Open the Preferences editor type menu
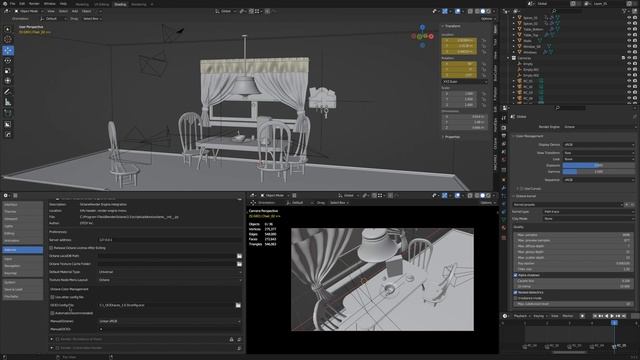The image size is (640, 360). click(x=7, y=196)
